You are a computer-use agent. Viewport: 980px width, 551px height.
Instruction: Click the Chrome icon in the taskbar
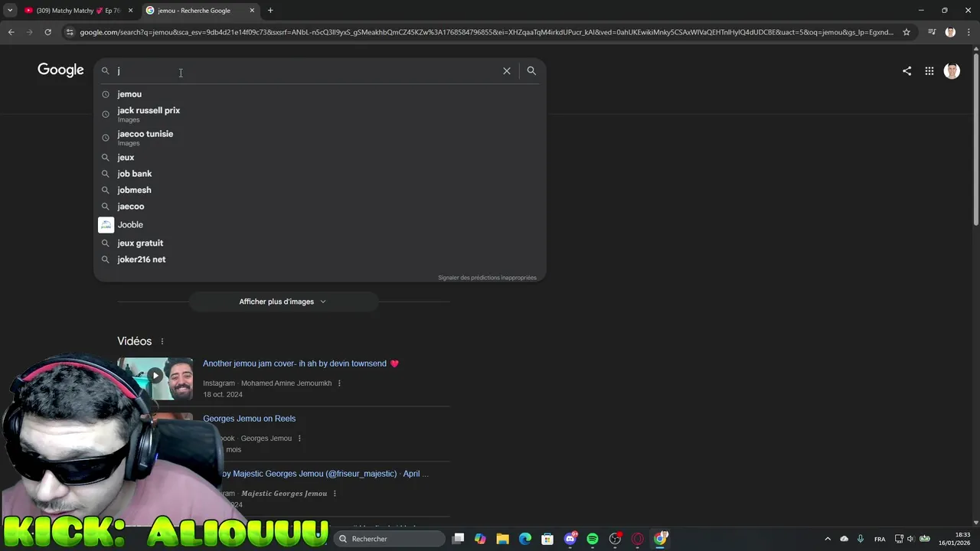pos(660,539)
